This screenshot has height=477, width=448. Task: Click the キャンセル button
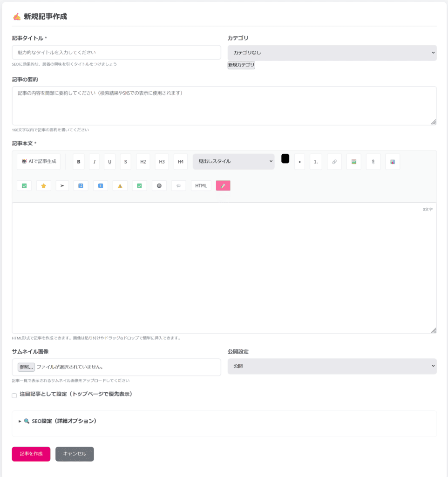point(75,454)
